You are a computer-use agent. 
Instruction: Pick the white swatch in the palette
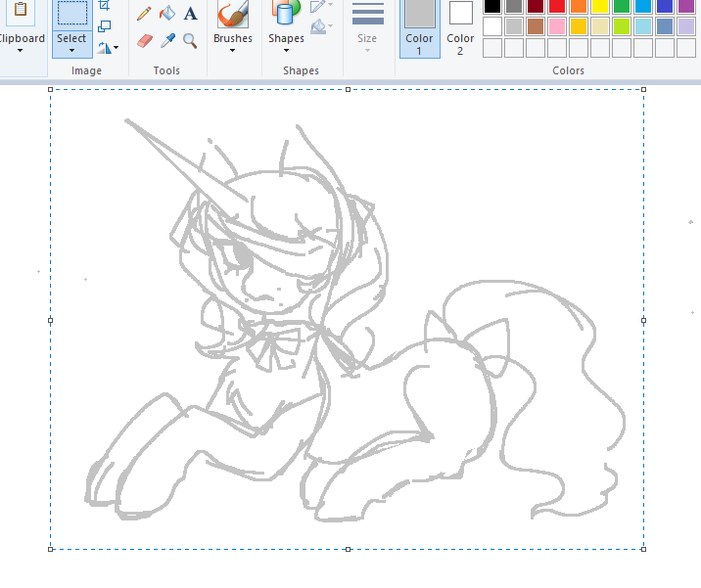[492, 26]
